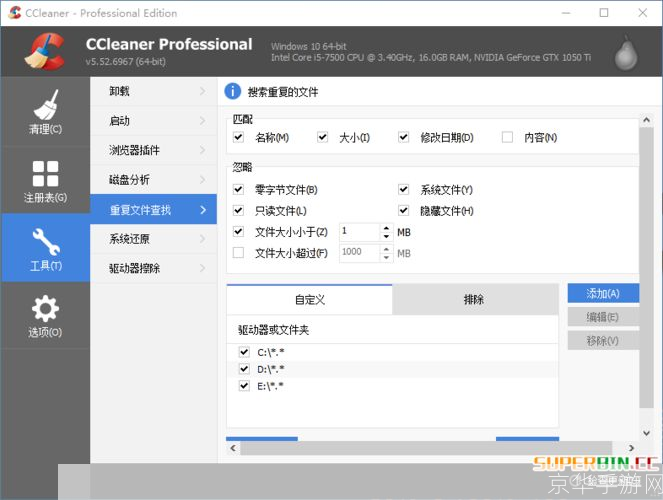Open the 注册表(G) registry section
This screenshot has height=500, width=663.
[45, 180]
